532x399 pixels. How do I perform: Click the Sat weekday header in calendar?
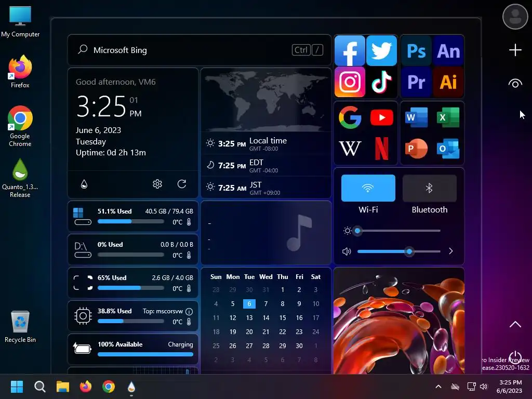click(x=315, y=277)
